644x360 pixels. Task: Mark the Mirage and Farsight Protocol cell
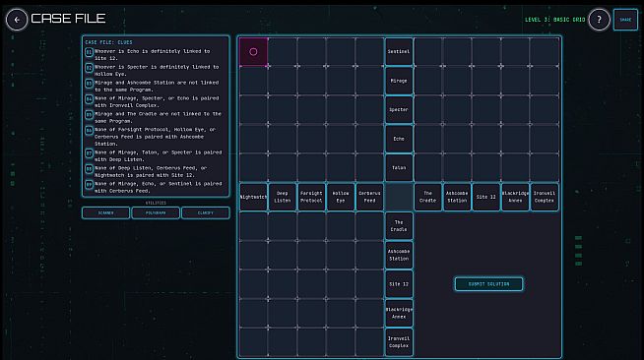[311, 81]
